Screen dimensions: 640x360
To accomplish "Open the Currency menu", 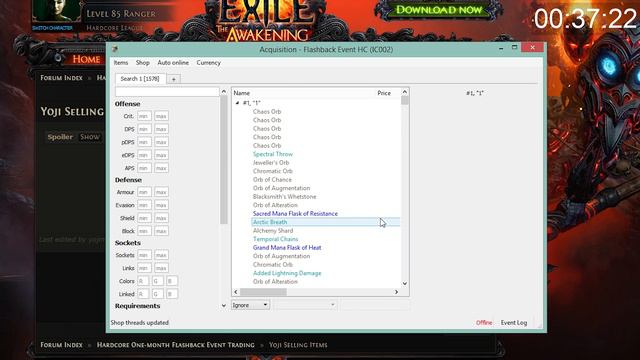I will pos(209,63).
